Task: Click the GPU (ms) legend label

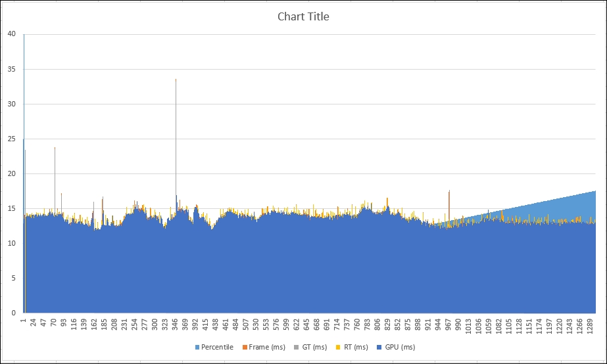Action: click(x=399, y=348)
